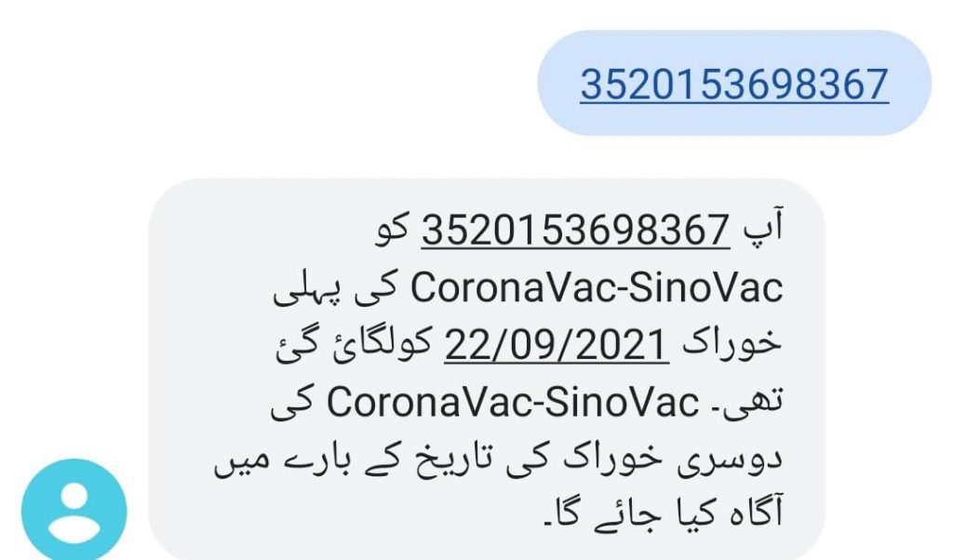Open the underlined date 22/09/2021
Screen dimensions: 953x560
point(557,345)
